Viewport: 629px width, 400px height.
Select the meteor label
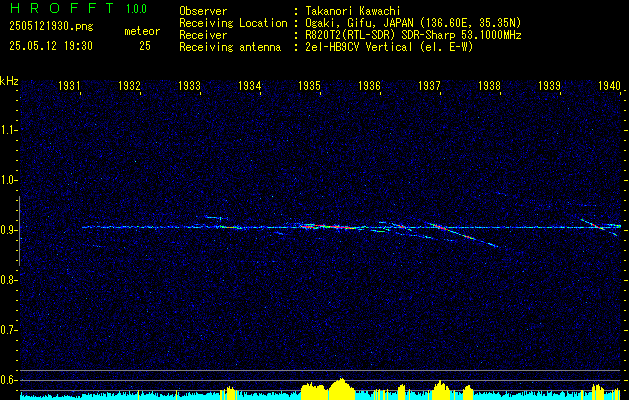[142, 31]
